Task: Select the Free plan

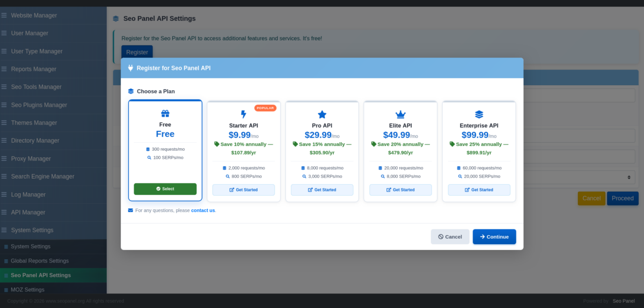Action: coord(165,189)
